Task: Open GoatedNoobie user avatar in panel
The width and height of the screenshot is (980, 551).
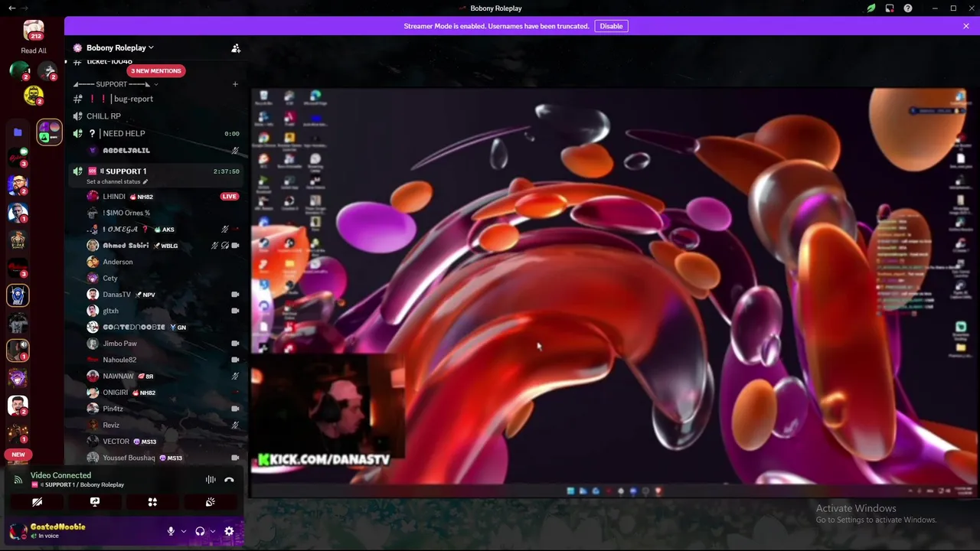Action: pyautogui.click(x=18, y=531)
